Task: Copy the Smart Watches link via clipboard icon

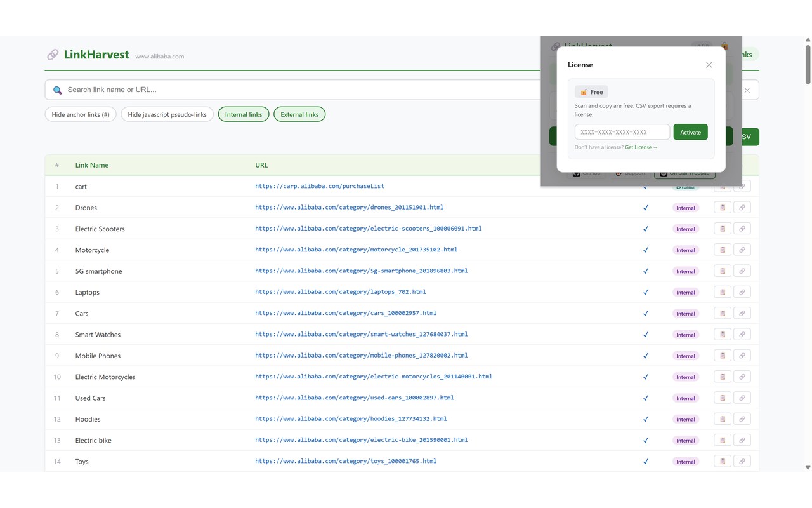Action: 723,335
